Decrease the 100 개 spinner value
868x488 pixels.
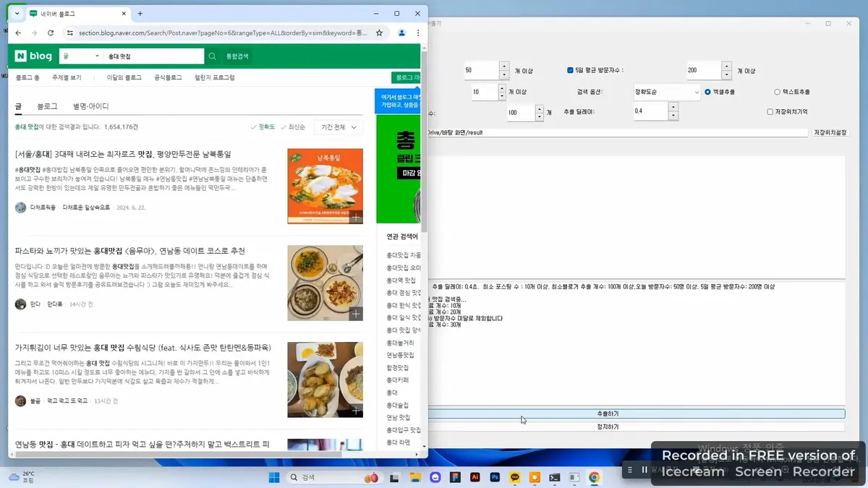539,116
